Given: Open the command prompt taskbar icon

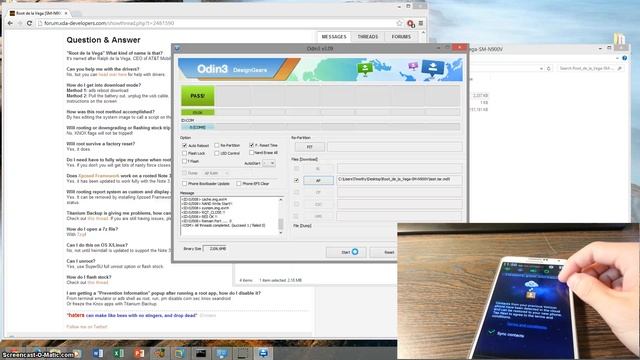Looking at the screenshot, I should (201, 353).
